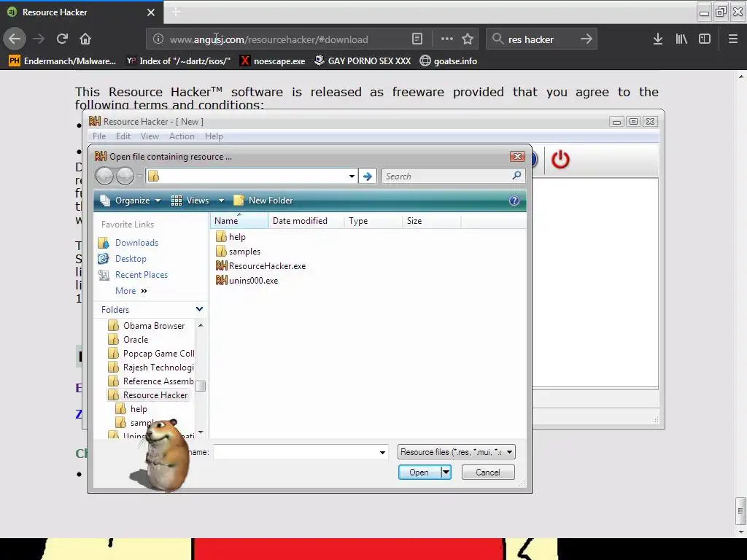
Task: Open Firefox home page icon
Action: (85, 39)
